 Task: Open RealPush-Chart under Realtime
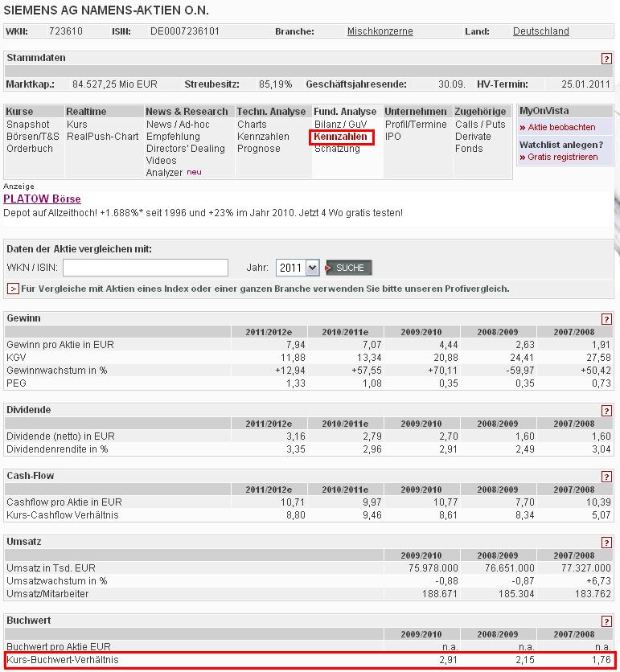point(102,137)
